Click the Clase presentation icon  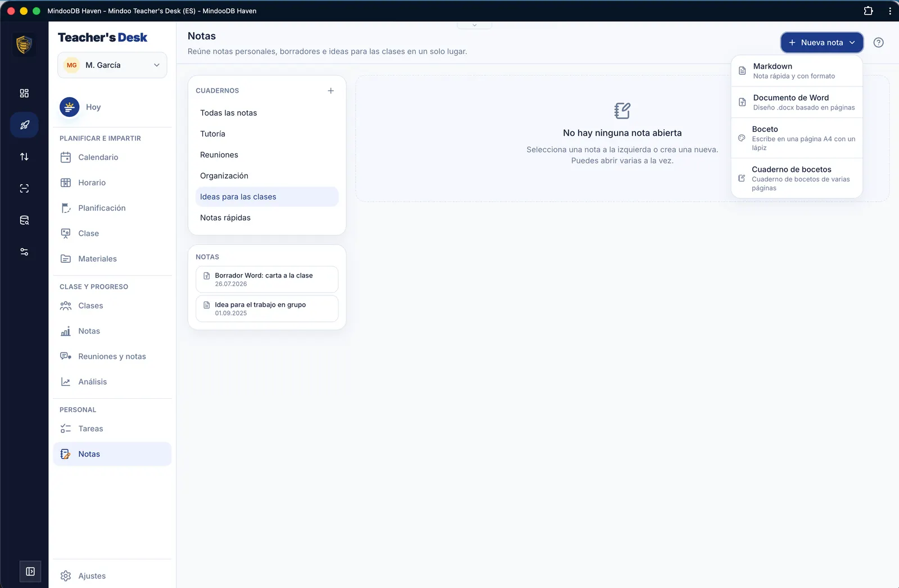[x=66, y=234]
